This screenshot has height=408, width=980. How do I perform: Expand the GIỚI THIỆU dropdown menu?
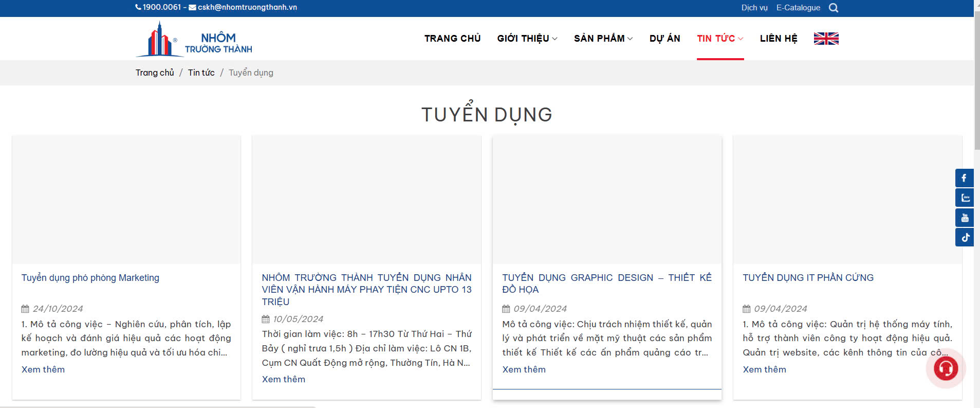(527, 39)
